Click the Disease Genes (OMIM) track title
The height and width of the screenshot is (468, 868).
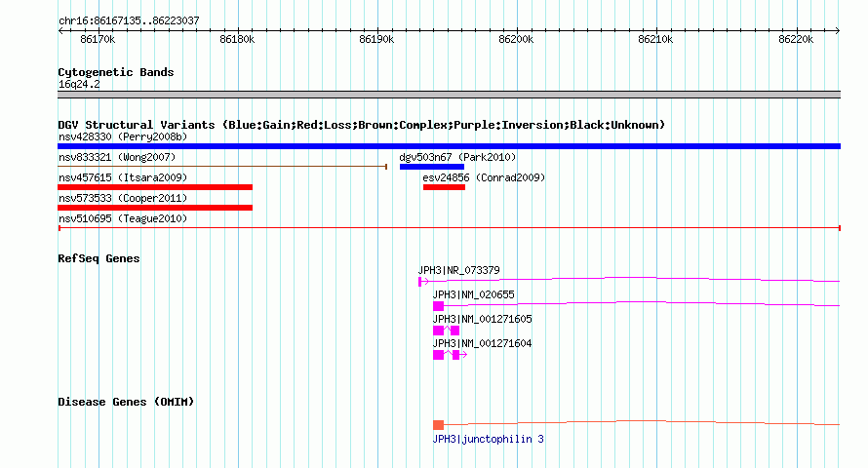126,402
